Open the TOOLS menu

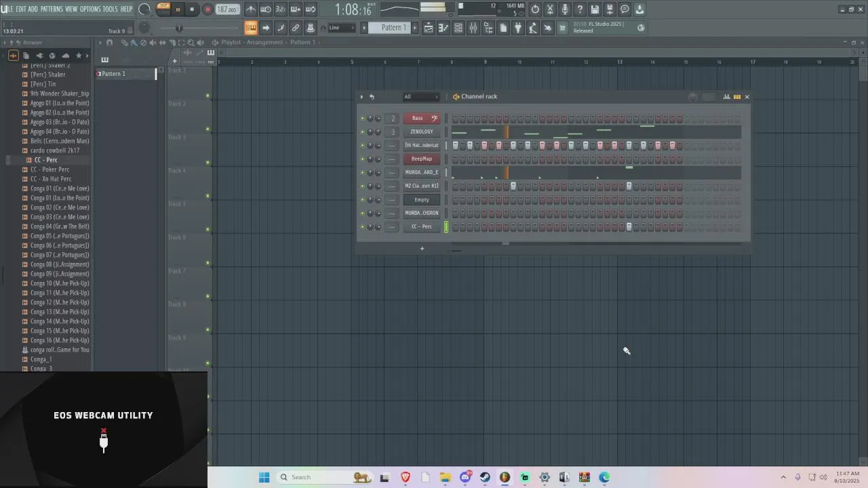(110, 9)
